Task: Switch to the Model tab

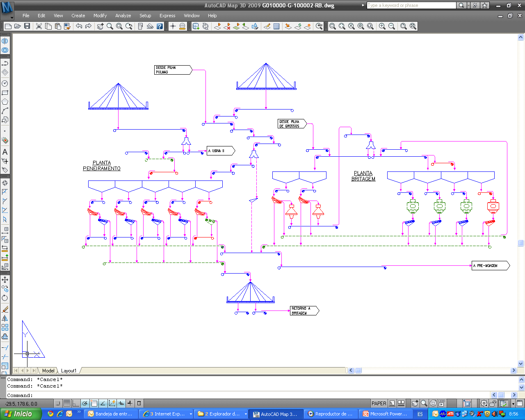Action: (48, 371)
